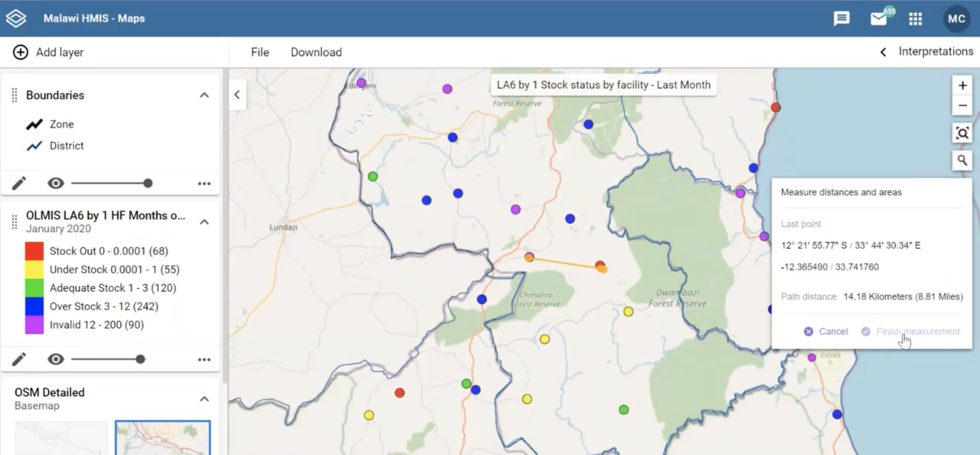Click the map zoom in plus button
Image resolution: width=980 pixels, height=455 pixels.
[962, 86]
